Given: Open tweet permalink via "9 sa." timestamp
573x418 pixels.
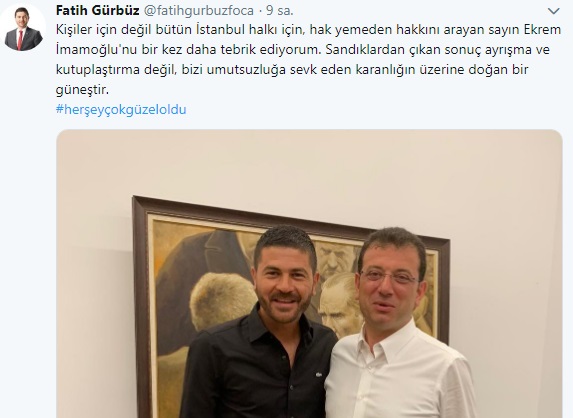Looking at the screenshot, I should [280, 11].
